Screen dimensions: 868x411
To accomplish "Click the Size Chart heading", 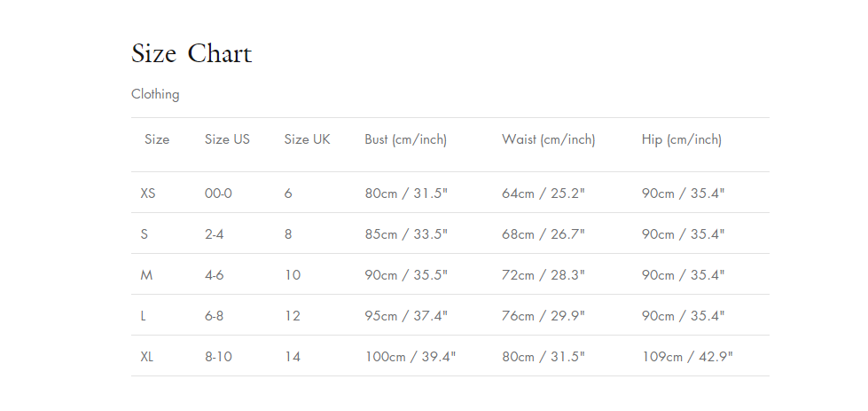I will click(192, 54).
